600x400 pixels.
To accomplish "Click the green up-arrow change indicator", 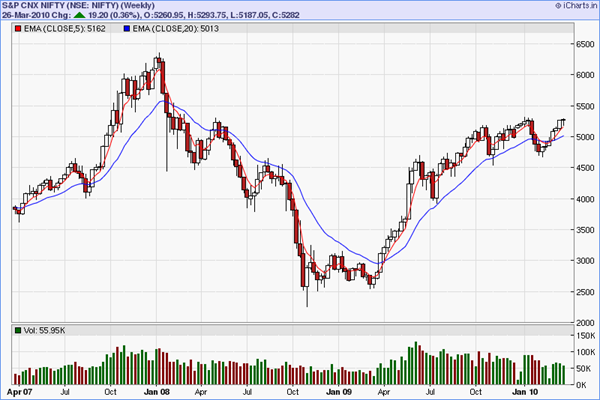I will [x=80, y=15].
